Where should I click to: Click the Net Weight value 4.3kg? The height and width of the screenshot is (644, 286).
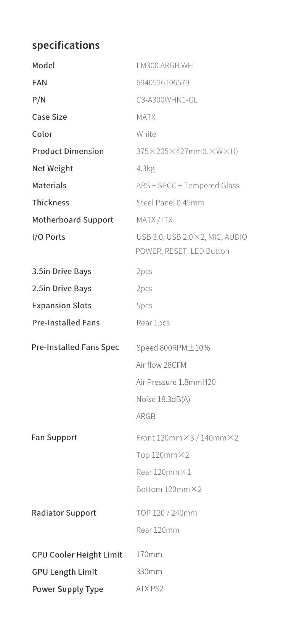click(x=145, y=168)
